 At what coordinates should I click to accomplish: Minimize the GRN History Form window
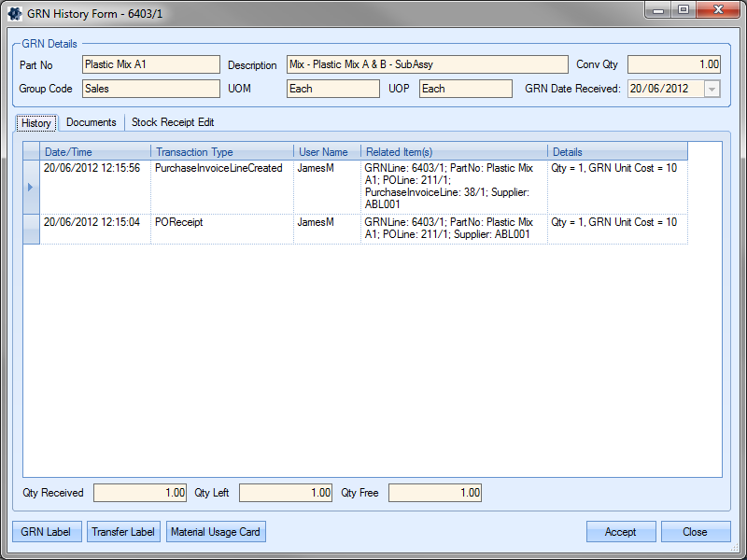tap(658, 10)
